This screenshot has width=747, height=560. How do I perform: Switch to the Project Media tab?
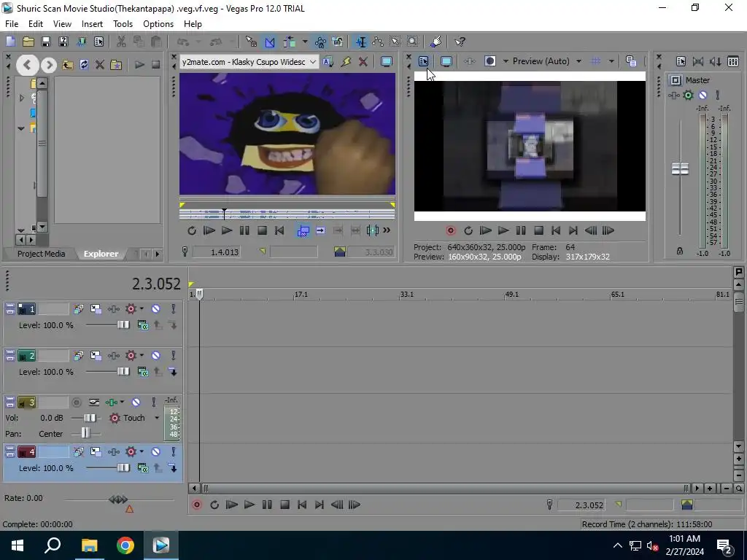[x=41, y=254]
